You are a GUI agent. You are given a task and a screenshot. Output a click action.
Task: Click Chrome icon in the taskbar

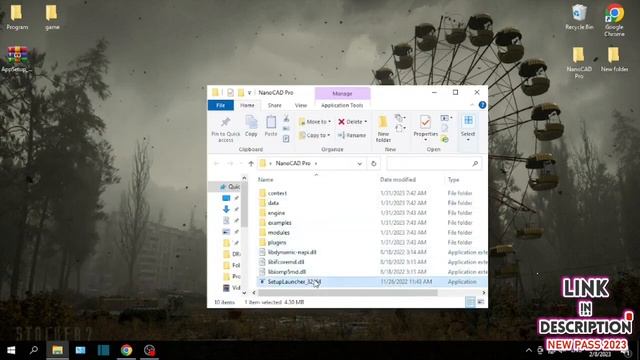tap(126, 350)
